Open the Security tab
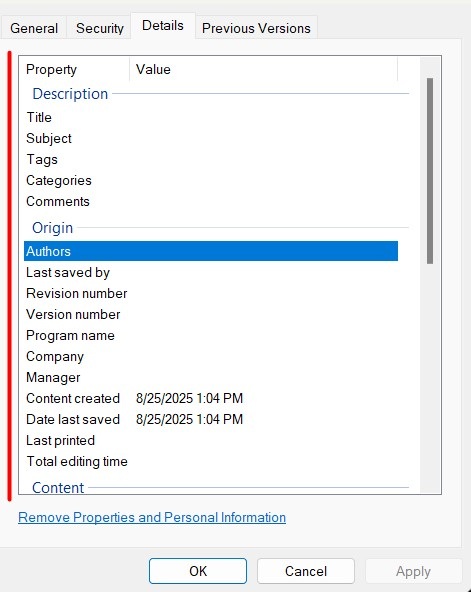The image size is (471, 592). 100,28
